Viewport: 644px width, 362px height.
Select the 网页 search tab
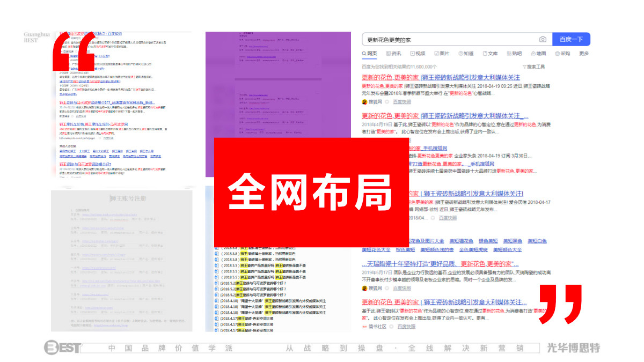369,54
